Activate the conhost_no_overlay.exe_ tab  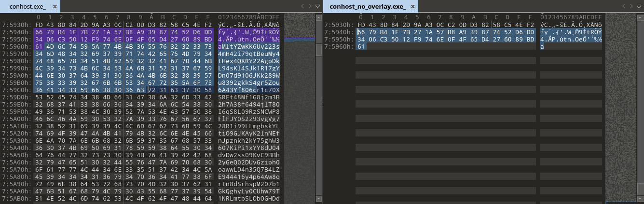point(368,7)
